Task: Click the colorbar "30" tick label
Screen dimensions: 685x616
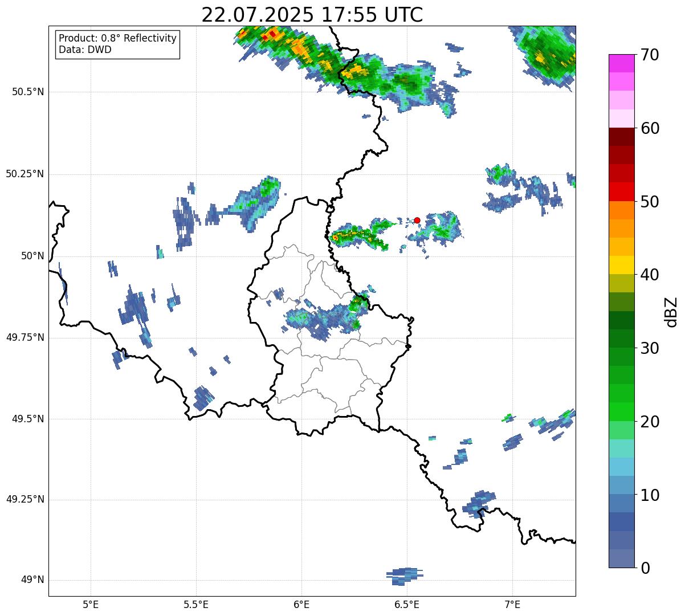Action: [649, 348]
